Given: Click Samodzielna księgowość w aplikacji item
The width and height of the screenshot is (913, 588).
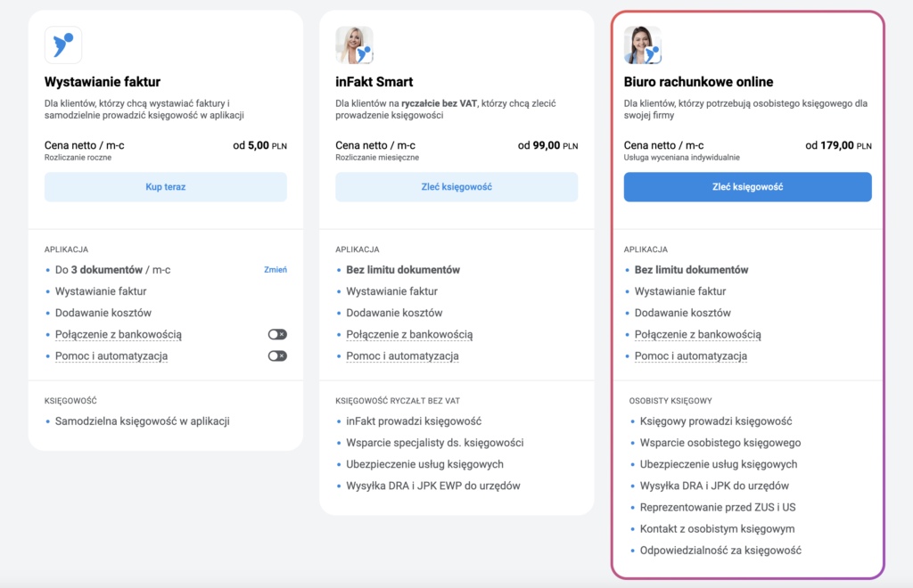Looking at the screenshot, I should [143, 421].
